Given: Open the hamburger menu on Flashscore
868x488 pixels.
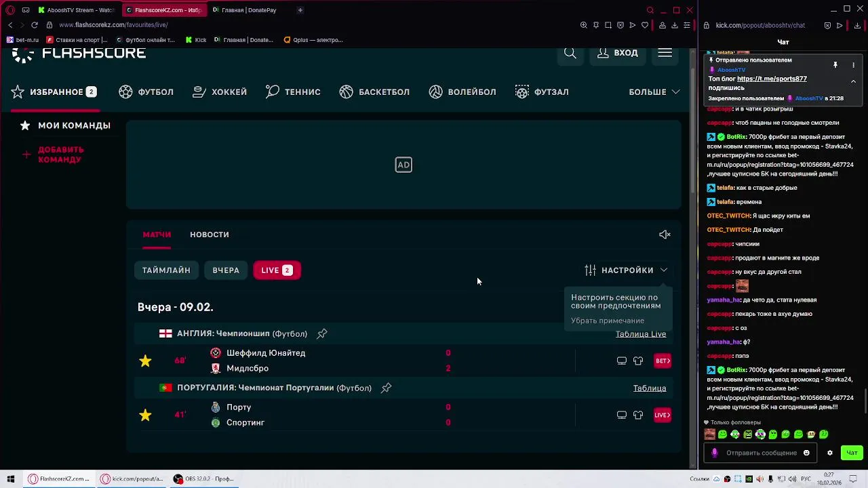Looking at the screenshot, I should point(665,53).
